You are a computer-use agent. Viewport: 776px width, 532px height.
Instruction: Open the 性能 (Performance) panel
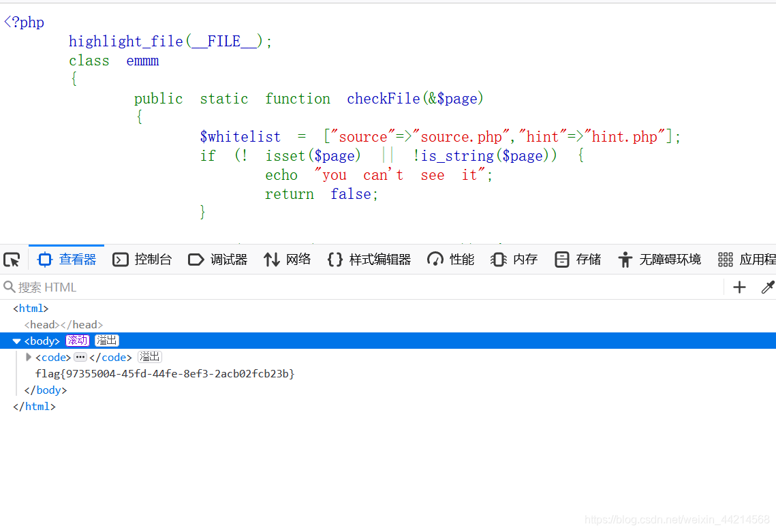point(450,260)
